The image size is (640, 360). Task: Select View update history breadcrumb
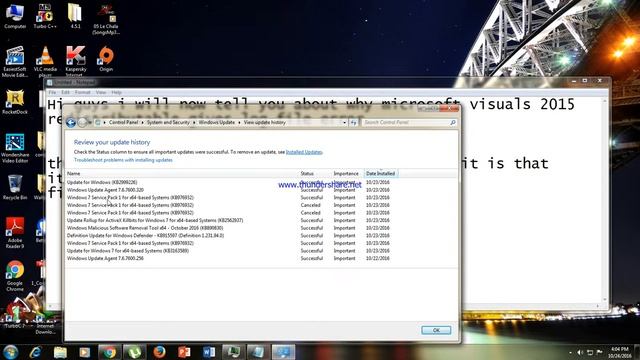point(264,122)
